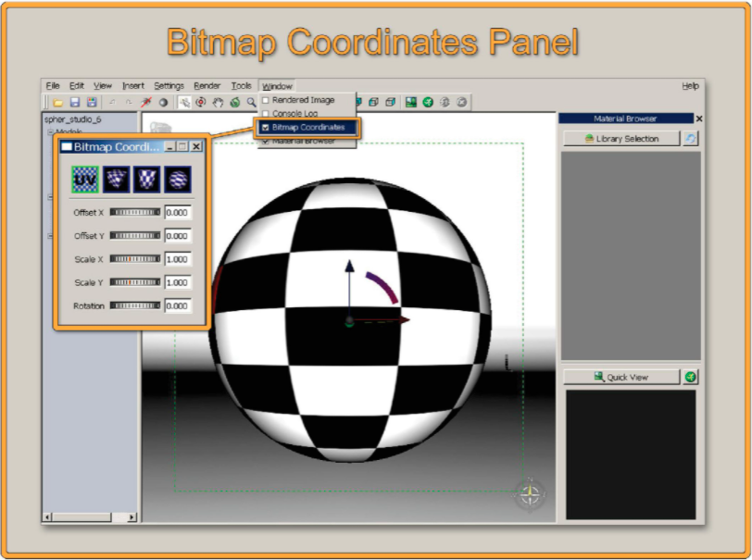Click the scene tree scrollbar right arrow
Image resolution: width=752 pixels, height=560 pixels.
click(132, 517)
